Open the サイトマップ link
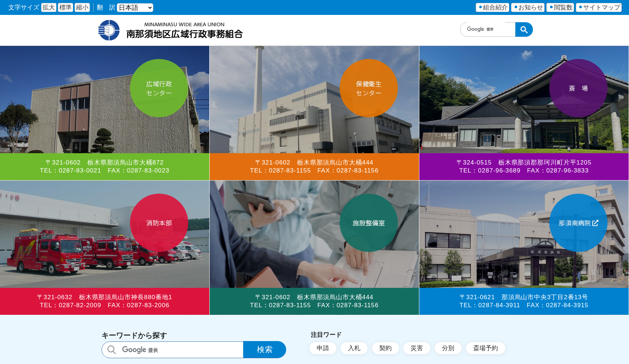 pyautogui.click(x=598, y=7)
